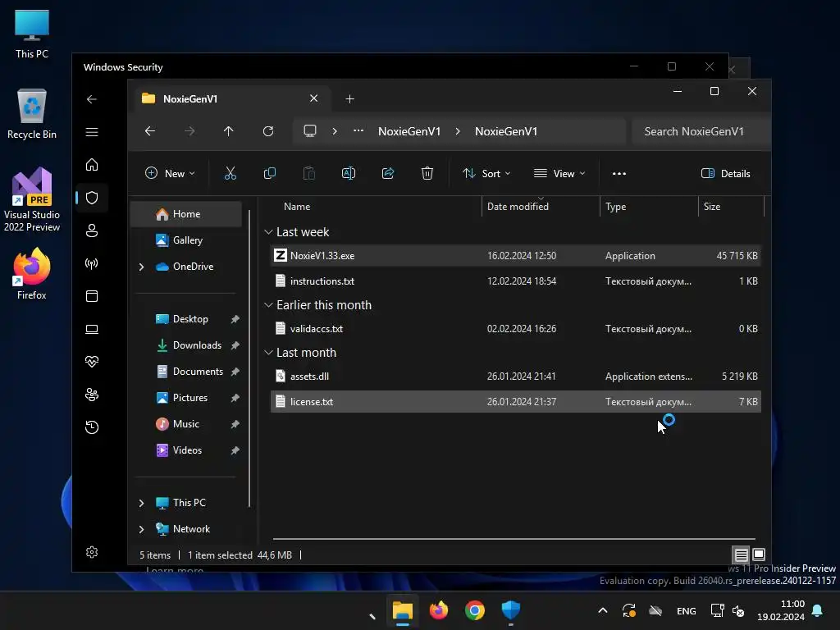This screenshot has width=840, height=630.
Task: Open Device security icon in Windows Security
Action: [92, 329]
